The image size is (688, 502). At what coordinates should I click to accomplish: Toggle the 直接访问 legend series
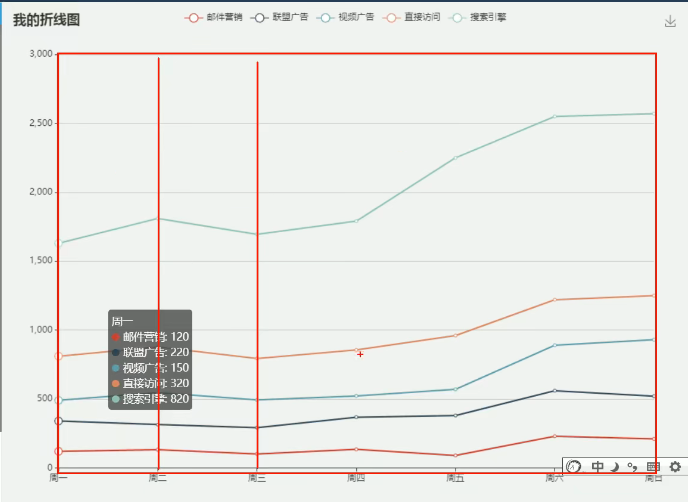[x=411, y=18]
